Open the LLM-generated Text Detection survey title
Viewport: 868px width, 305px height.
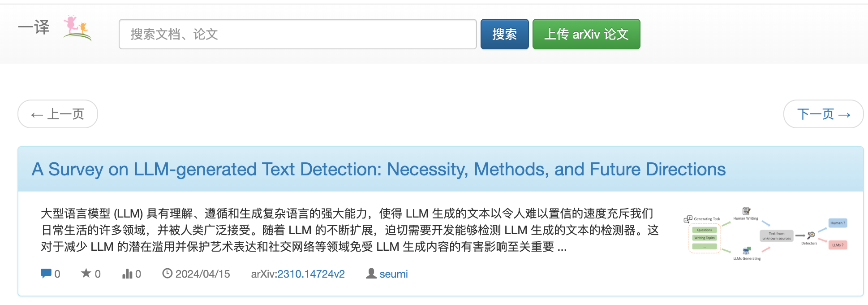378,170
